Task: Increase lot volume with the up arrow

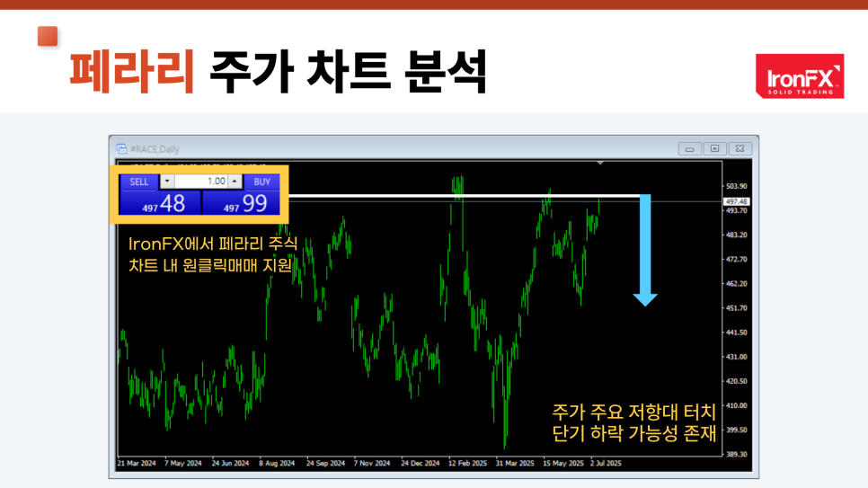Action: click(x=235, y=182)
